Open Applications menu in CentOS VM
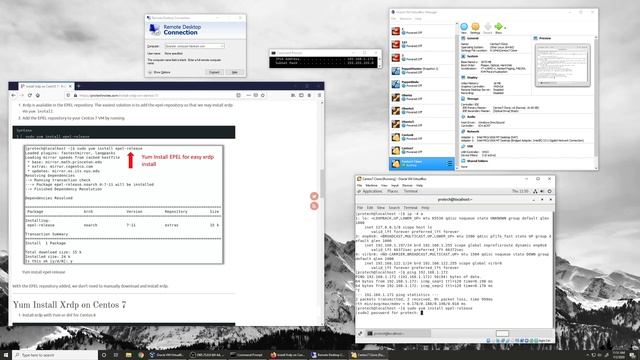Viewport: 640px width, 360px height. point(371,191)
